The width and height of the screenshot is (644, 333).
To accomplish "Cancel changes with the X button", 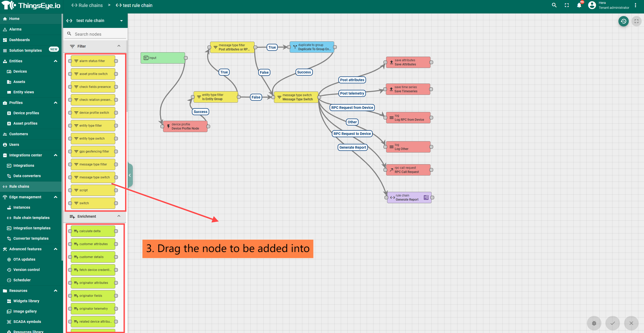I will tap(631, 323).
